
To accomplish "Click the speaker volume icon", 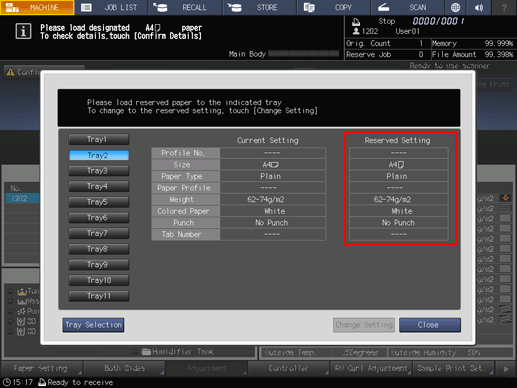I will click(479, 7).
